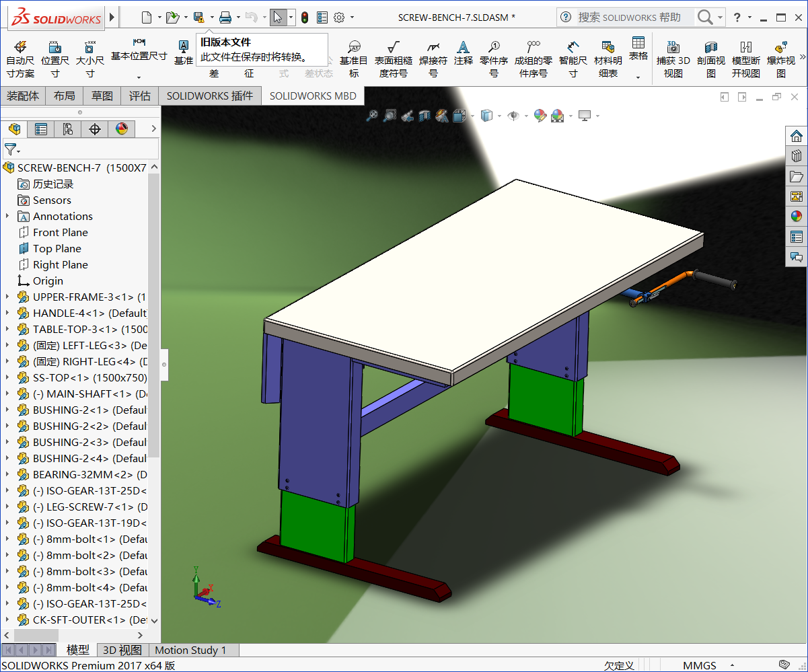Switch to the 评估 ribbon tab
The image size is (808, 672).
(139, 96)
